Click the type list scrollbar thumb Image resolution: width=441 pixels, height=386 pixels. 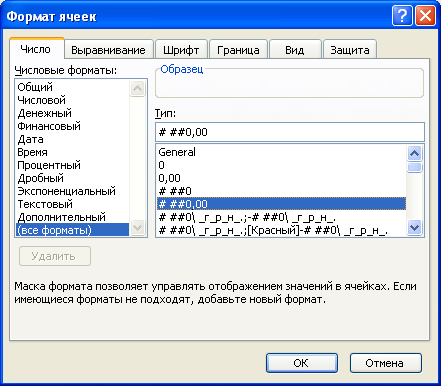pyautogui.click(x=414, y=167)
